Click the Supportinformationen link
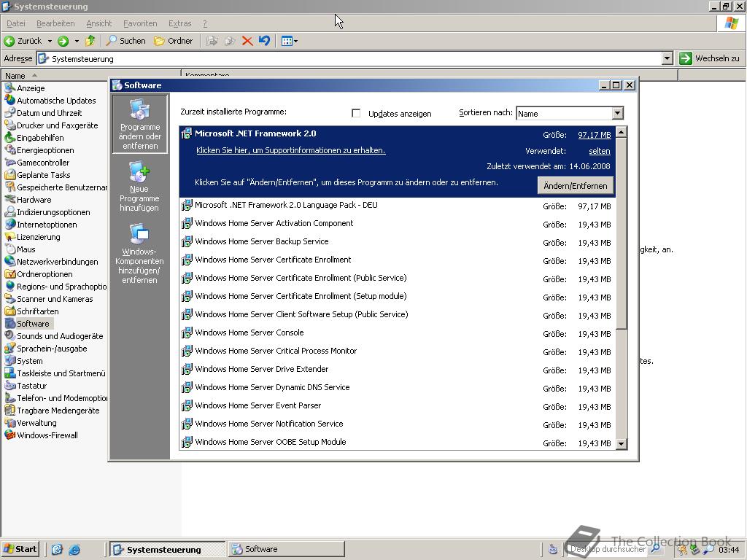 tap(290, 150)
